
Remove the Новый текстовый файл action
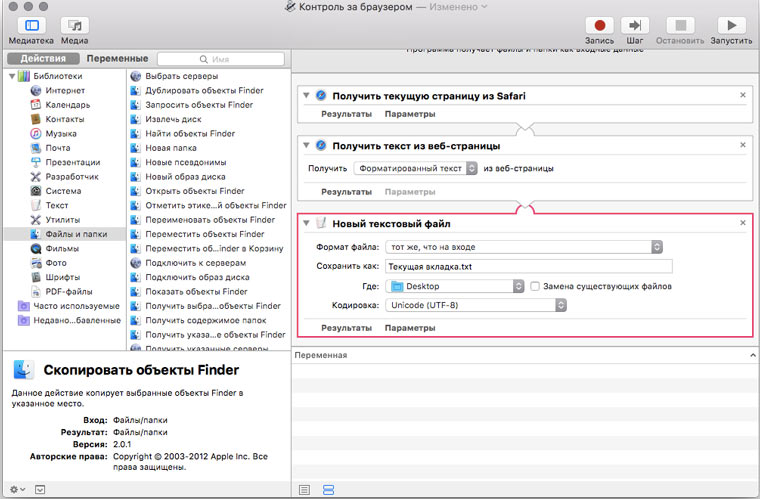(x=742, y=222)
